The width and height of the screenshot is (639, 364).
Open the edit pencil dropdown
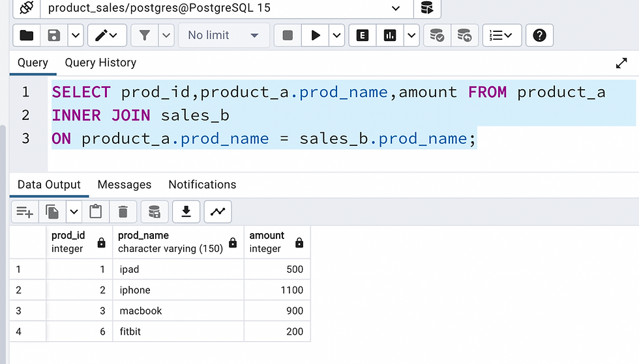point(107,35)
